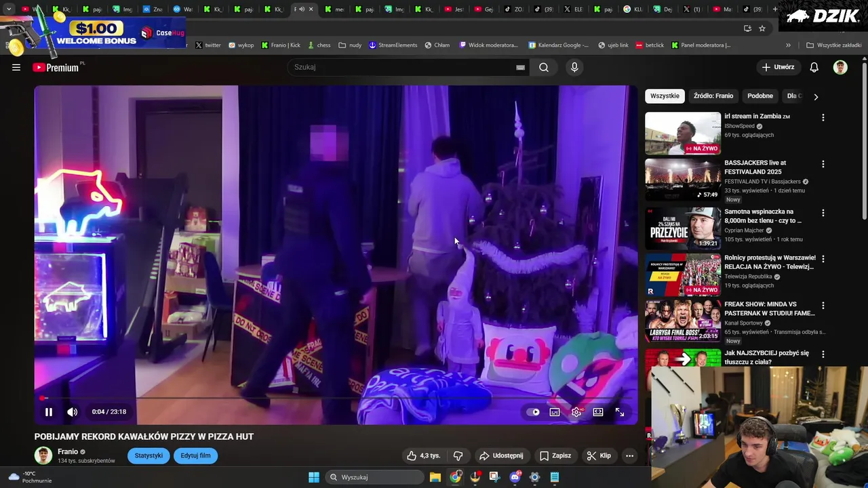Open the Franio | Kick bookmark
Screen dimensions: 868x488
(x=281, y=45)
